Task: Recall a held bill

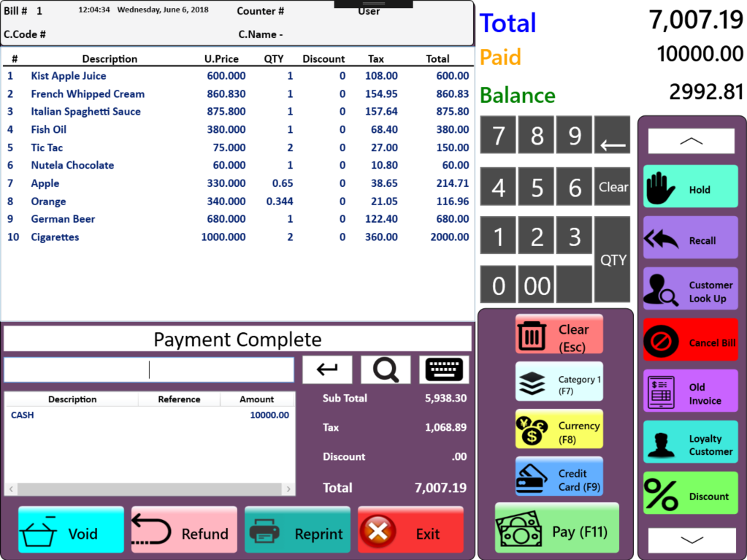Action: [690, 237]
